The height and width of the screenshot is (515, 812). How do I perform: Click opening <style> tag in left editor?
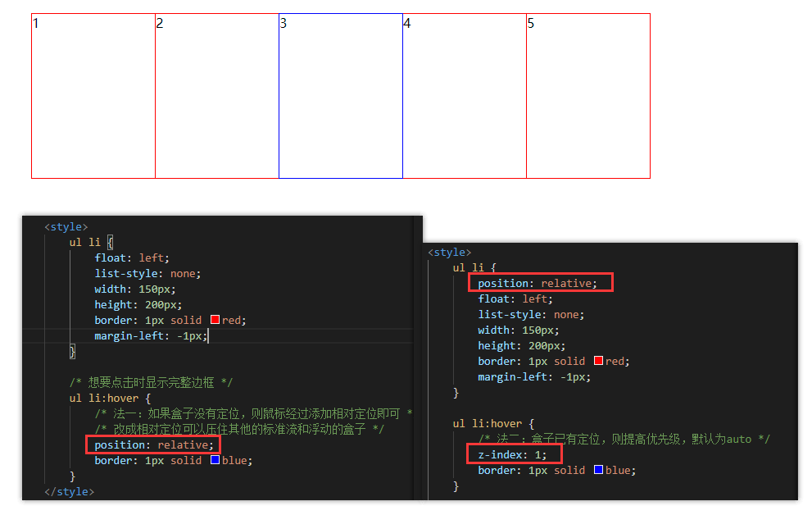pyautogui.click(x=66, y=226)
